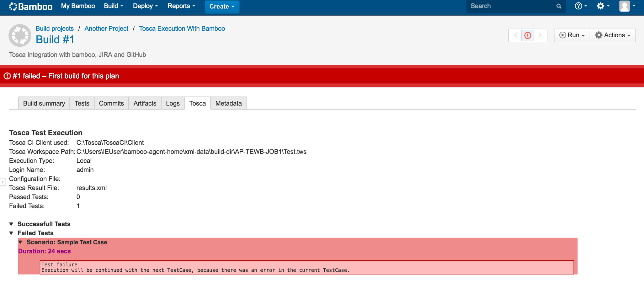Click the Tosca Workspace Path value
The image size is (644, 282).
point(191,152)
